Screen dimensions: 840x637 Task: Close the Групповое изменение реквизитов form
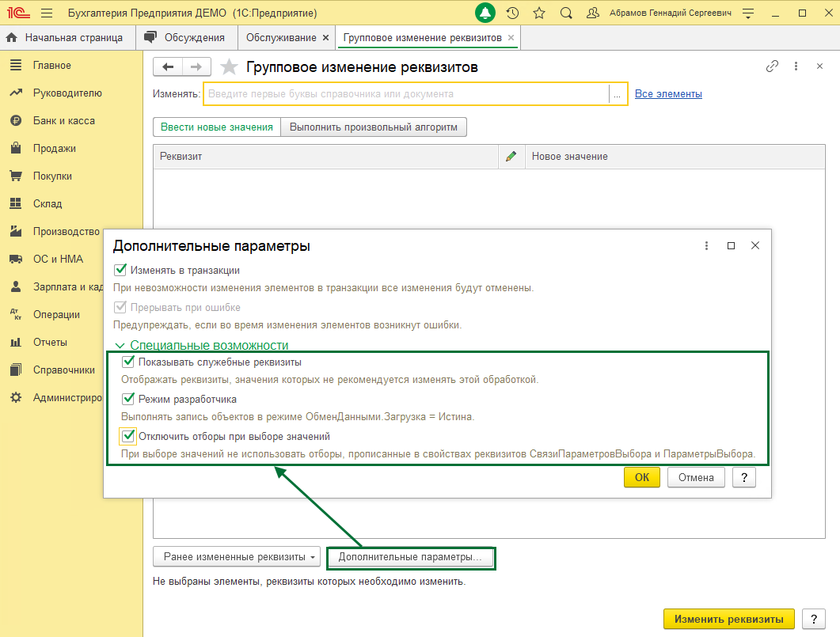point(819,66)
